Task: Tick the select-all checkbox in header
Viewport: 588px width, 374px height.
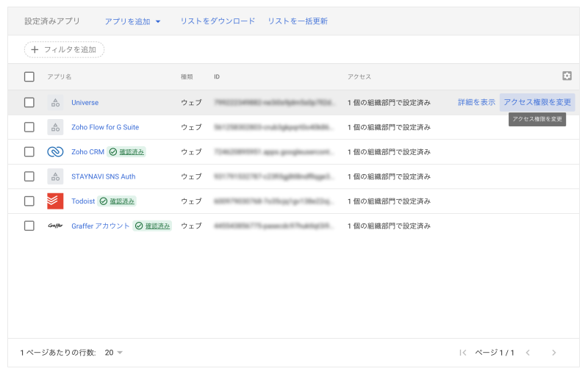Action: pyautogui.click(x=29, y=77)
